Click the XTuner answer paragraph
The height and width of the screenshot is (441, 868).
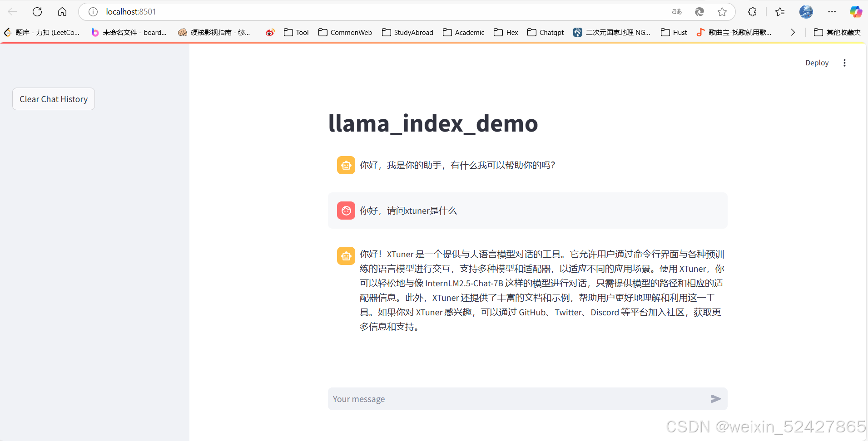(x=542, y=290)
